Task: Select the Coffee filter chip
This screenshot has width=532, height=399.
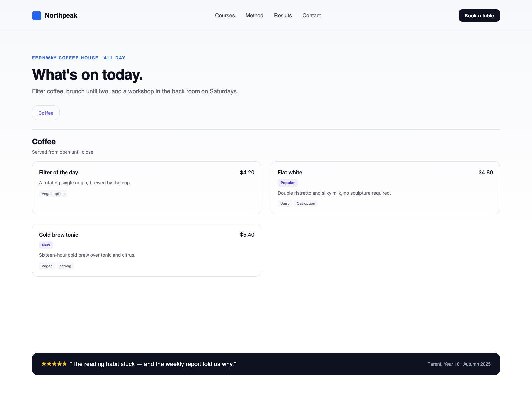Action: tap(46, 113)
